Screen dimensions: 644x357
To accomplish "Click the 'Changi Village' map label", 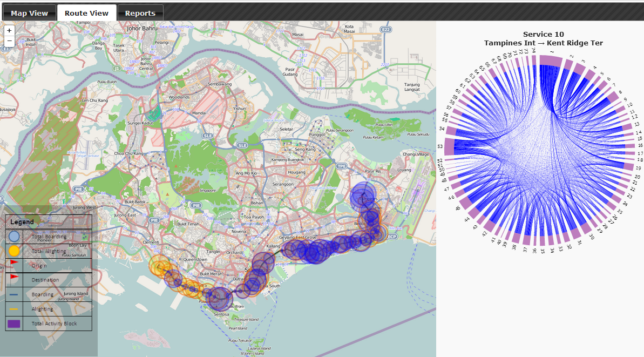I will click(416, 154).
